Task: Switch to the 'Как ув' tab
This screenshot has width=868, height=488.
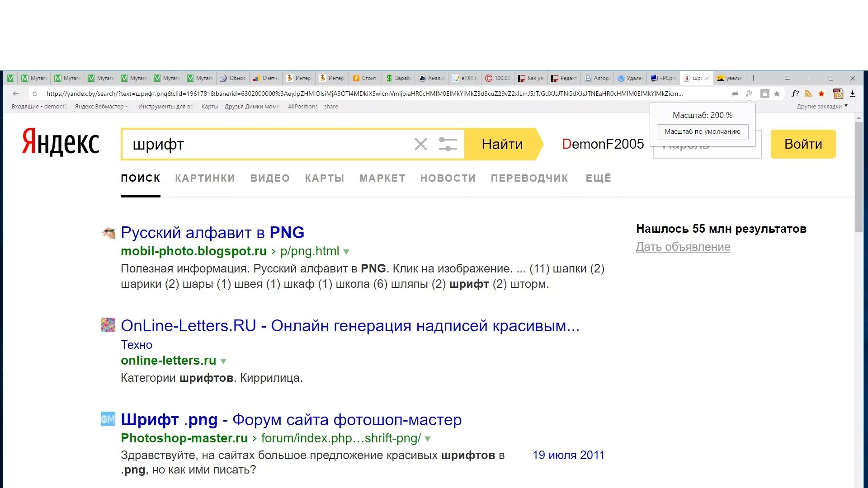Action: 530,78
